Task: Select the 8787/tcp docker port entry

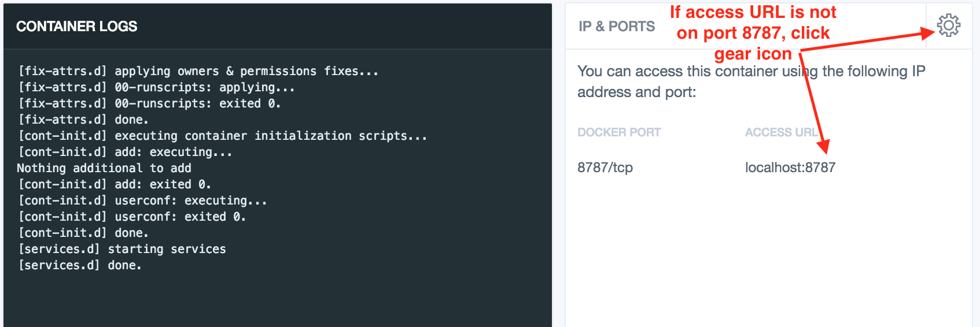Action: pyautogui.click(x=605, y=168)
